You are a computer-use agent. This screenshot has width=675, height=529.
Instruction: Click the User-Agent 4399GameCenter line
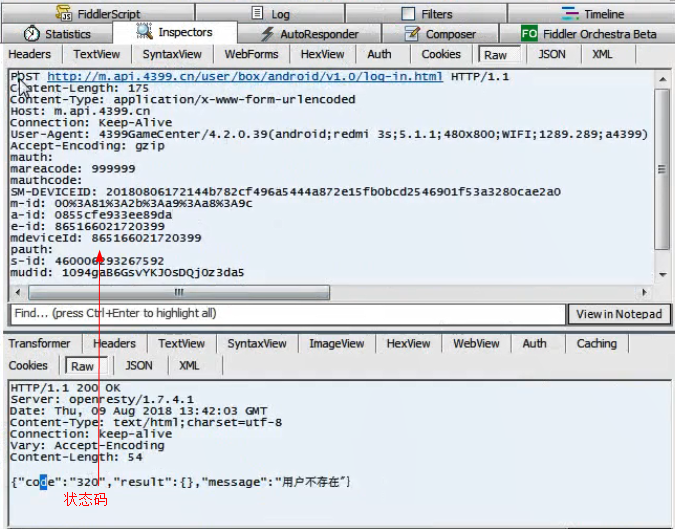click(329, 134)
